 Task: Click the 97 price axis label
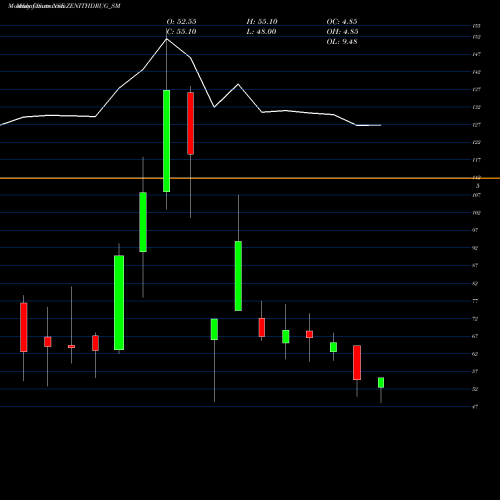click(475, 230)
